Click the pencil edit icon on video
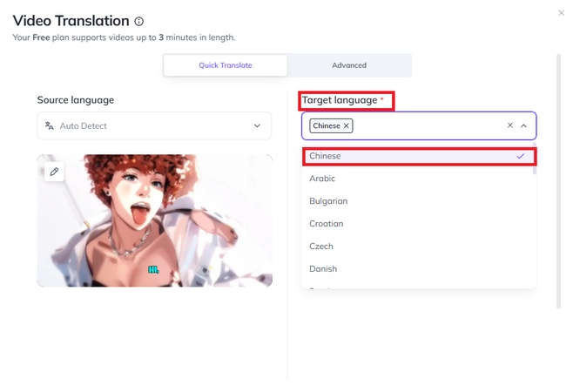Screen dimensions: 573x392 click(54, 172)
